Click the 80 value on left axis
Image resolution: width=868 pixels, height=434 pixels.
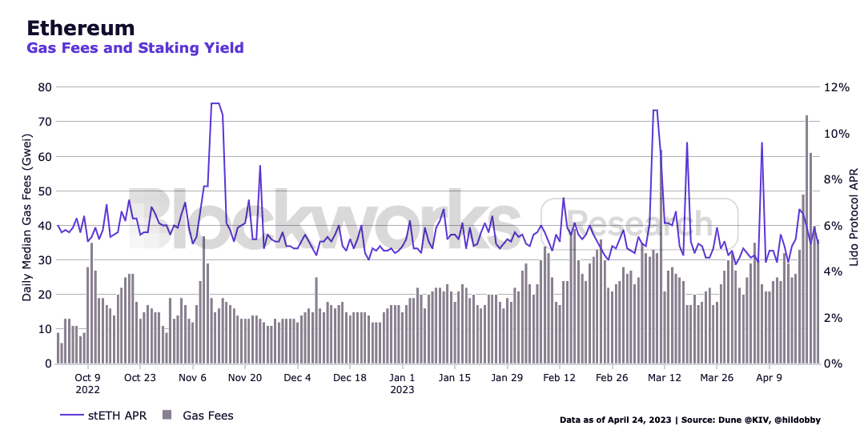[x=46, y=86]
